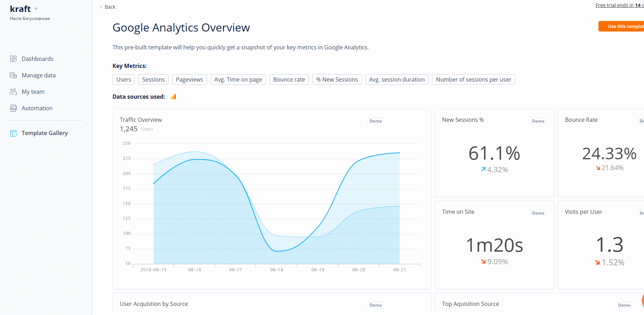
Task: Click the 24.33% Bounce Rate value
Action: [609, 153]
